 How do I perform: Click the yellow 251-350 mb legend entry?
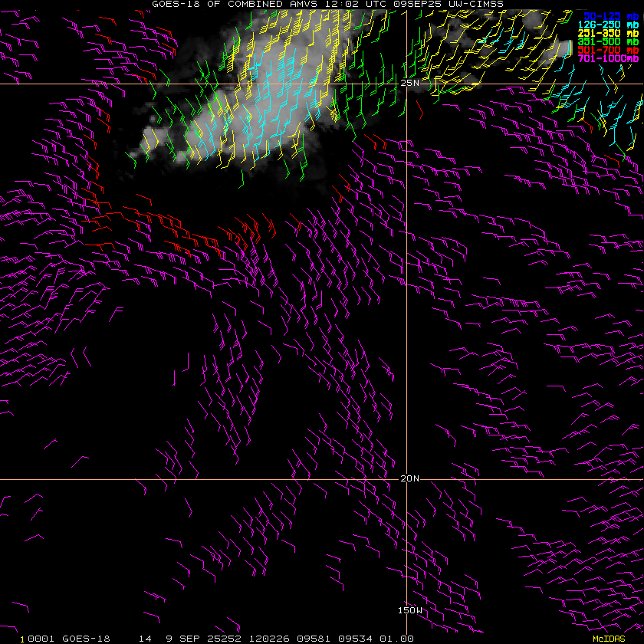pyautogui.click(x=608, y=33)
